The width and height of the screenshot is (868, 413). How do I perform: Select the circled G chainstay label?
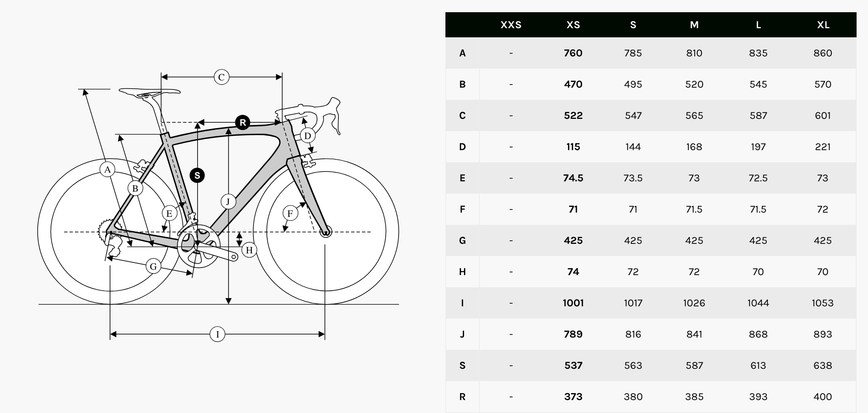tap(153, 266)
